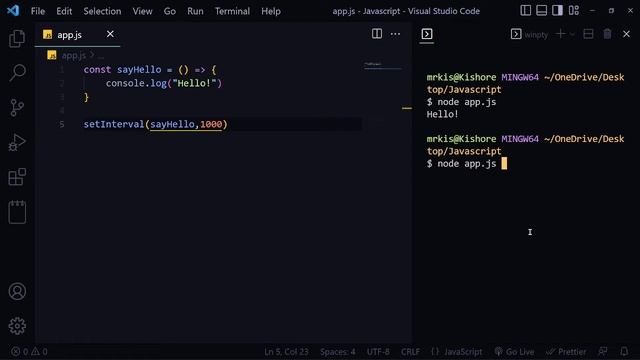Show errors and warnings in status bar
Viewport: 640px width, 360px height.
pos(29,351)
